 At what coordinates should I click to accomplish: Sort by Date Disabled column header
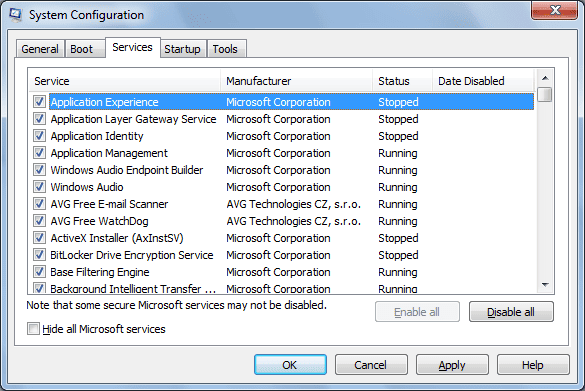click(x=483, y=81)
